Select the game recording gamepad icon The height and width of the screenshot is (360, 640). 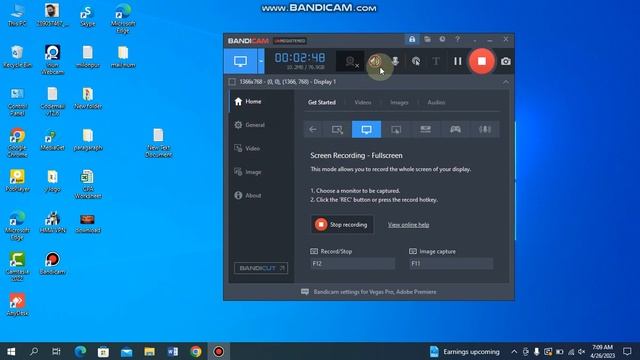tap(455, 129)
